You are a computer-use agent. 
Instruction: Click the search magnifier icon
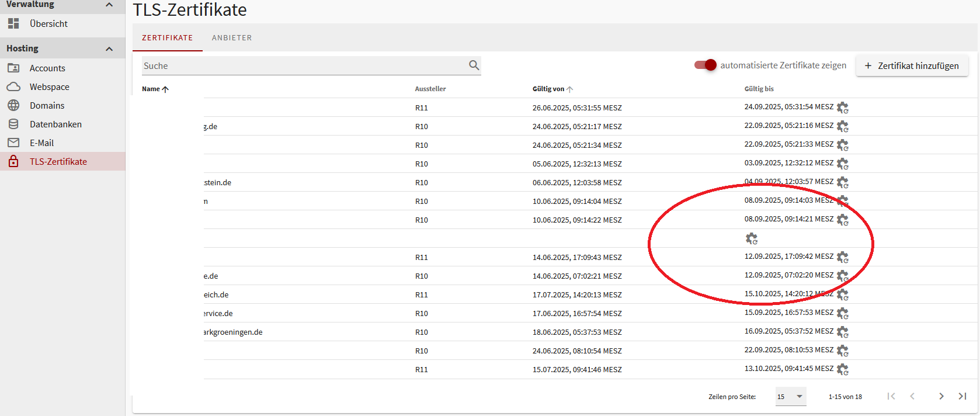coord(474,65)
